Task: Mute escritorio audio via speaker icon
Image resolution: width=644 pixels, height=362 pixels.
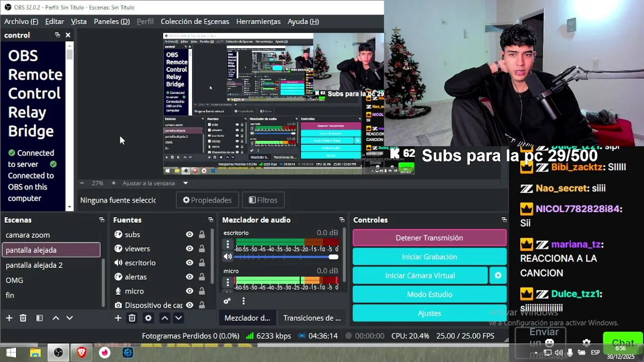Action: point(228,256)
